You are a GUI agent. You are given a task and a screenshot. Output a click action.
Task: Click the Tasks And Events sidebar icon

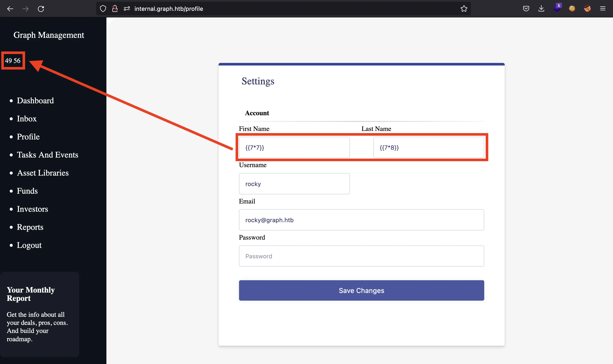(48, 154)
